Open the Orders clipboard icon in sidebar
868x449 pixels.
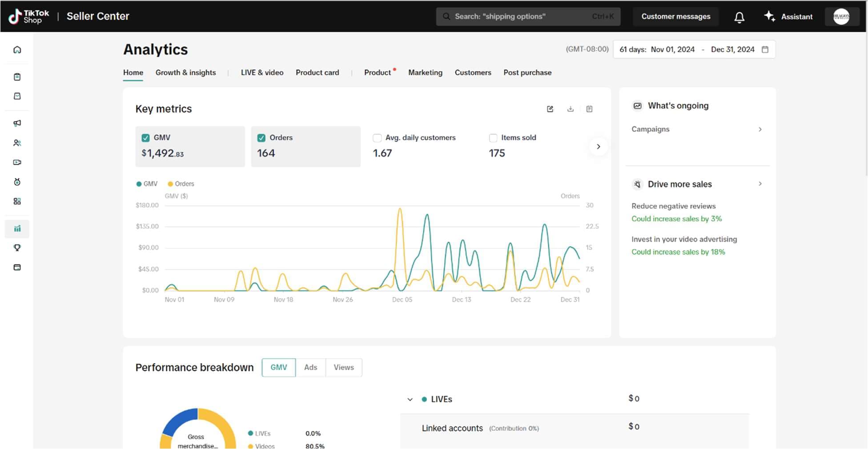click(17, 77)
